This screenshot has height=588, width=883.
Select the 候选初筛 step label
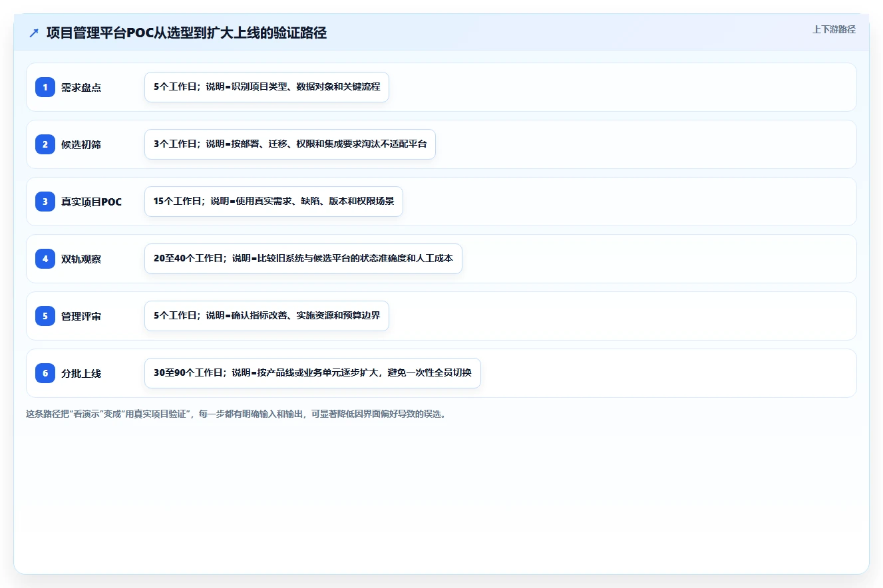81,144
